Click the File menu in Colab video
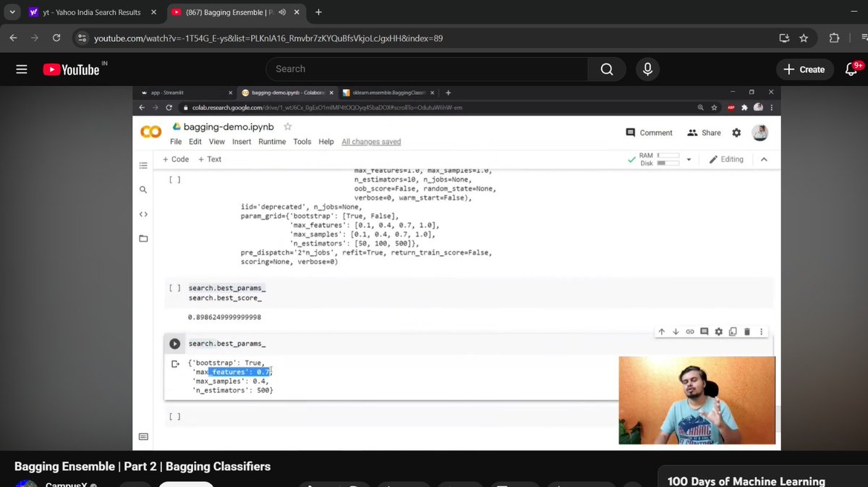 pos(176,142)
